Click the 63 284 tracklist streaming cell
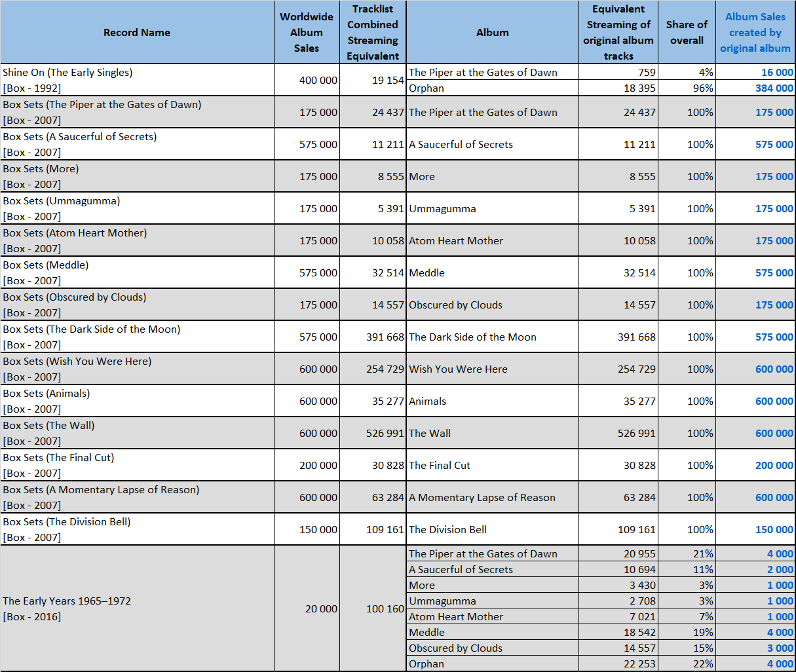This screenshot has width=796, height=672. (x=373, y=497)
